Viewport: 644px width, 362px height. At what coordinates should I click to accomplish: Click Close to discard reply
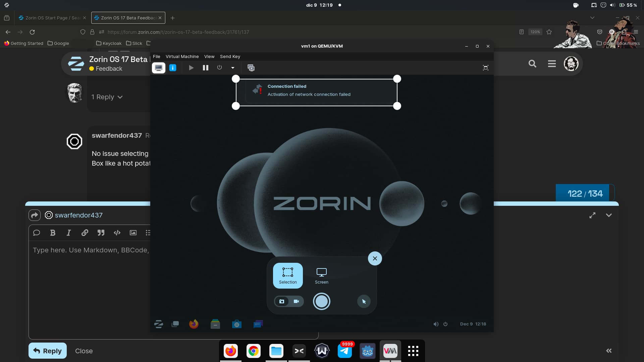pos(84,351)
